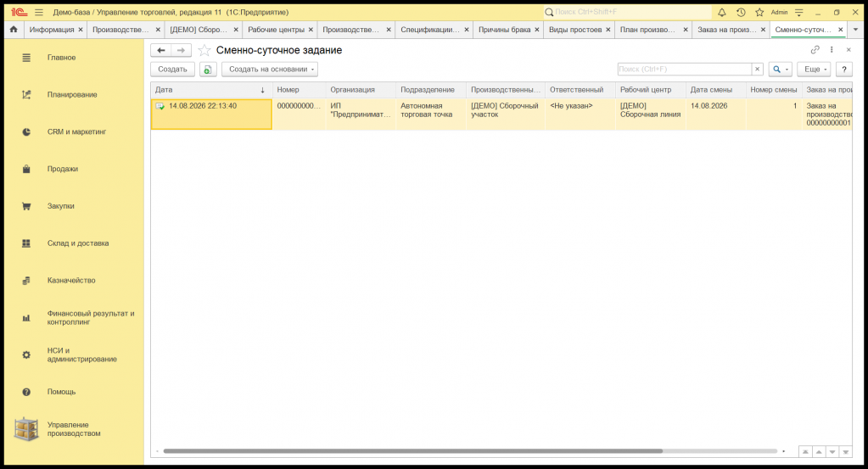This screenshot has height=469, width=868.
Task: Expand the search magnifier dropdown button
Action: coord(781,70)
